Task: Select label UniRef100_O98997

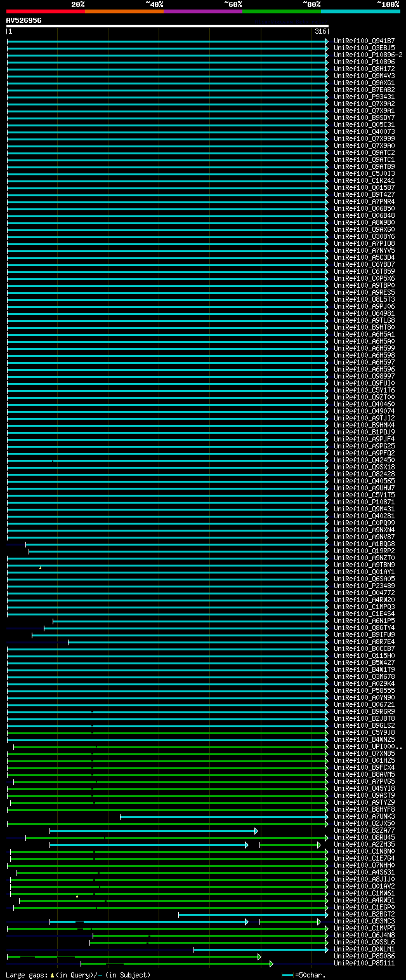Action: [x=364, y=376]
